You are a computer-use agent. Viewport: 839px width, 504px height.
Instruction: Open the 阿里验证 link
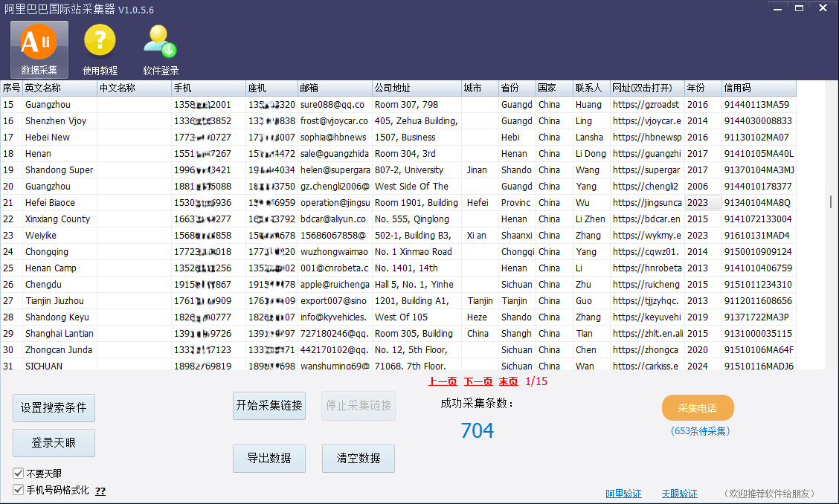click(x=623, y=494)
